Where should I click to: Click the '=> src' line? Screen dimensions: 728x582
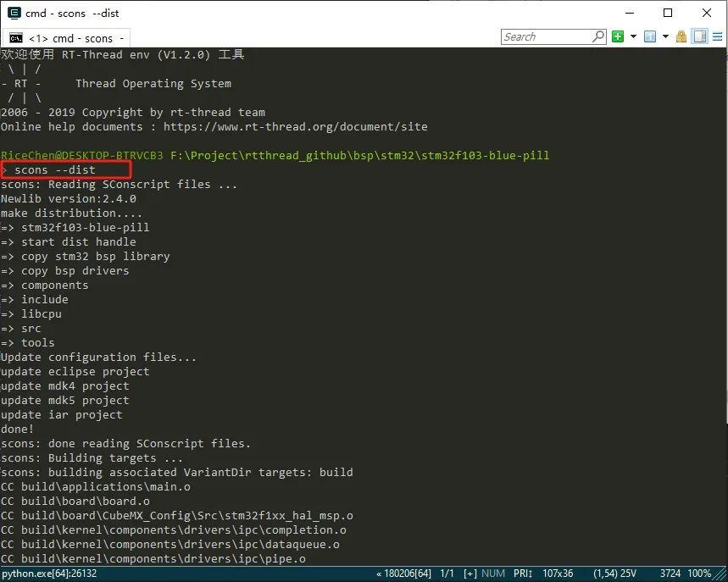pyautogui.click(x=21, y=328)
